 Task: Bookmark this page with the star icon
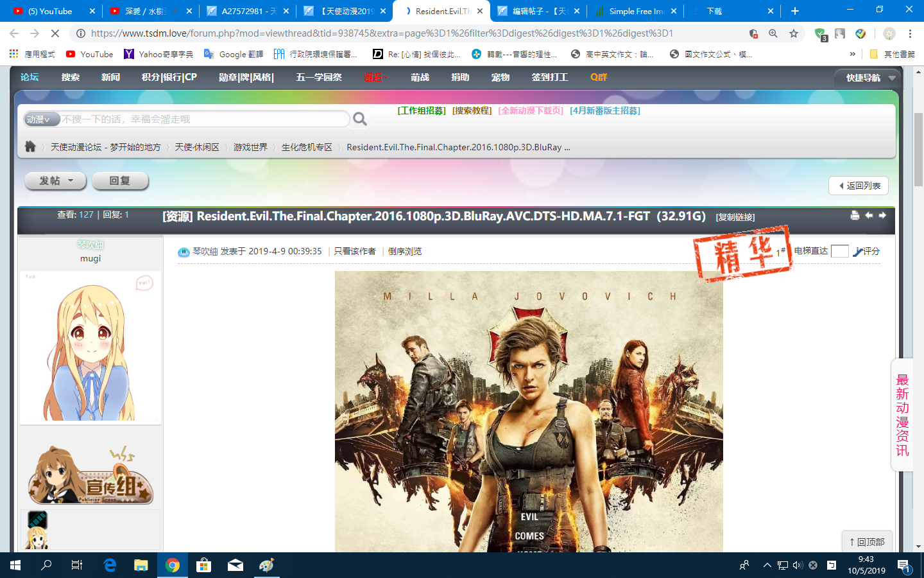[x=794, y=33]
